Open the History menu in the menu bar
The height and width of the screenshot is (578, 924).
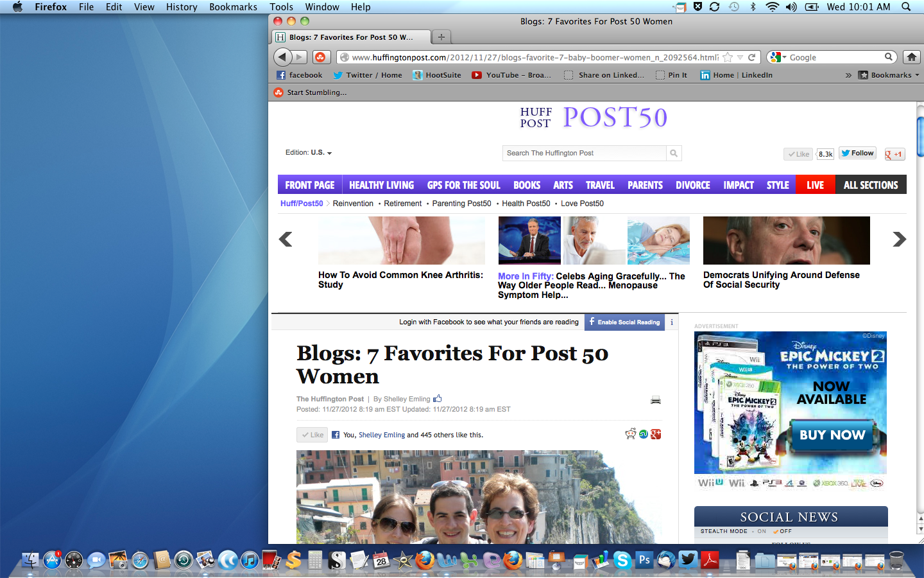click(x=182, y=6)
